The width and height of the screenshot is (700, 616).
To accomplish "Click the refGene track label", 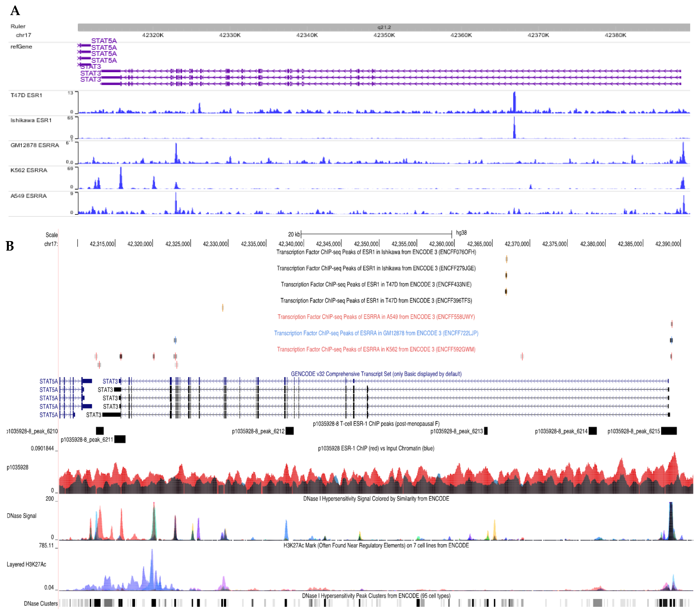I will tap(21, 47).
